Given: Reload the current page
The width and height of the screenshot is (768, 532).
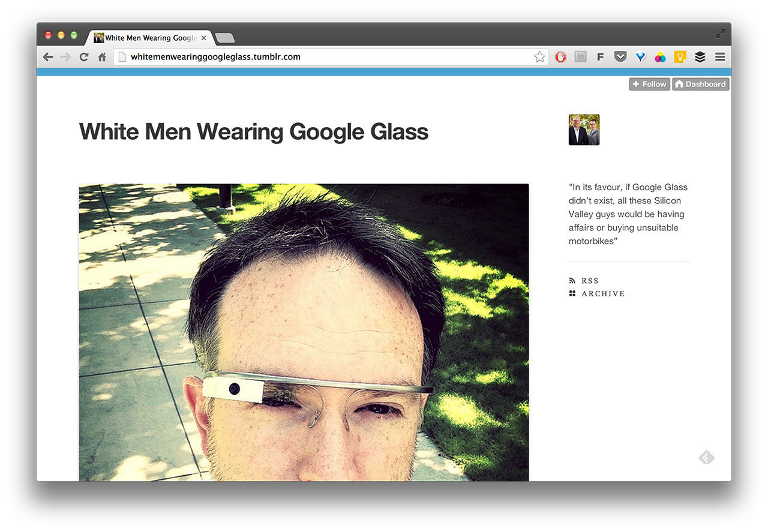Looking at the screenshot, I should [x=84, y=56].
